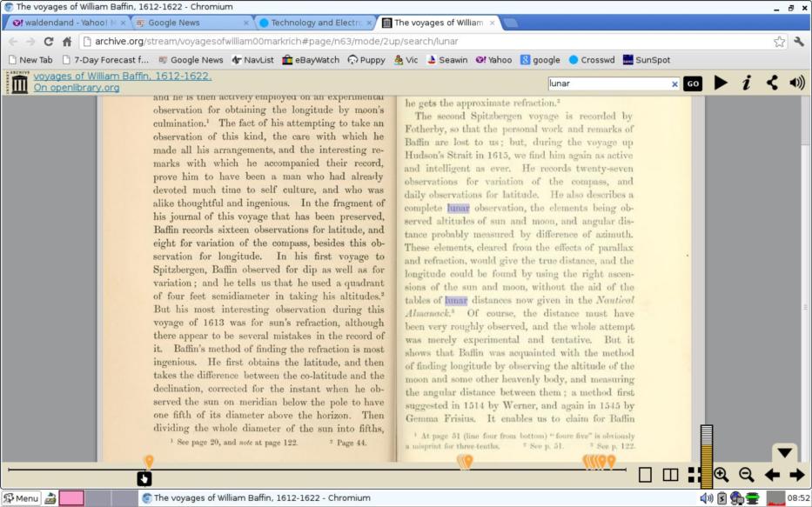Zoom out of the book pages
The width and height of the screenshot is (812, 507).
[746, 475]
